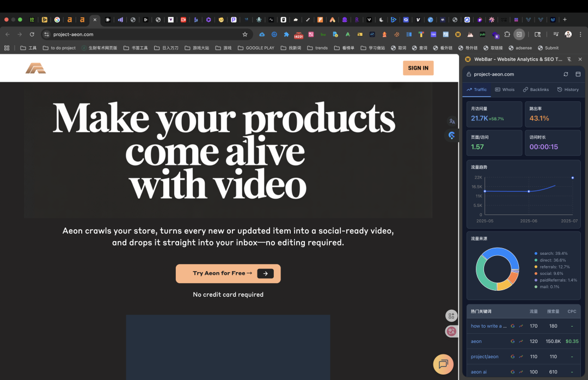Close the WebBar side panel
The height and width of the screenshot is (380, 588).
(580, 59)
